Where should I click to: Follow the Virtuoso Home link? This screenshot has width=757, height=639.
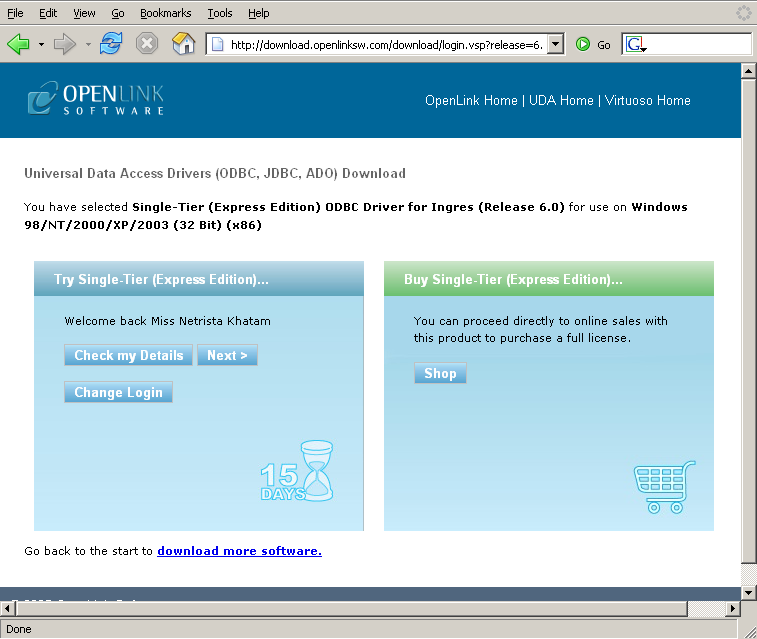[647, 100]
